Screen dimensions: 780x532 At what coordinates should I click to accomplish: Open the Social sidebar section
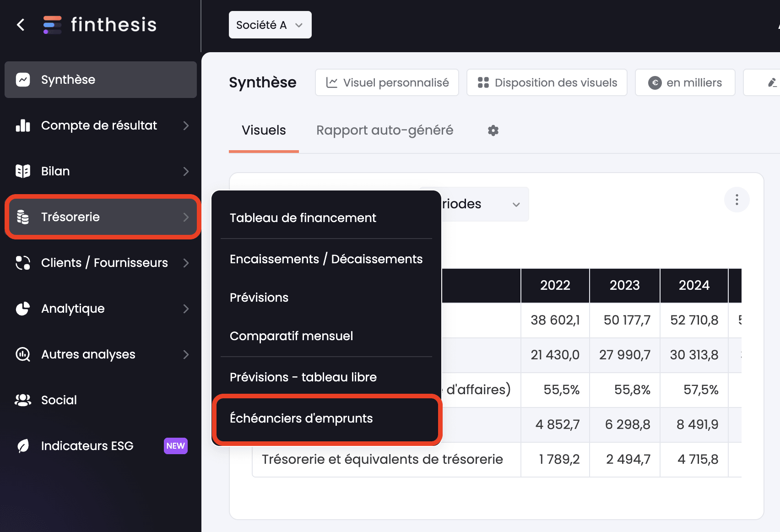point(101,400)
